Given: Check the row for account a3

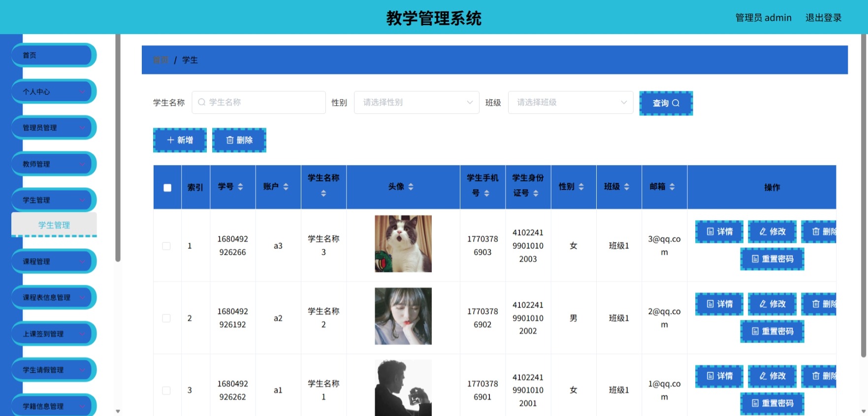Looking at the screenshot, I should pyautogui.click(x=166, y=246).
